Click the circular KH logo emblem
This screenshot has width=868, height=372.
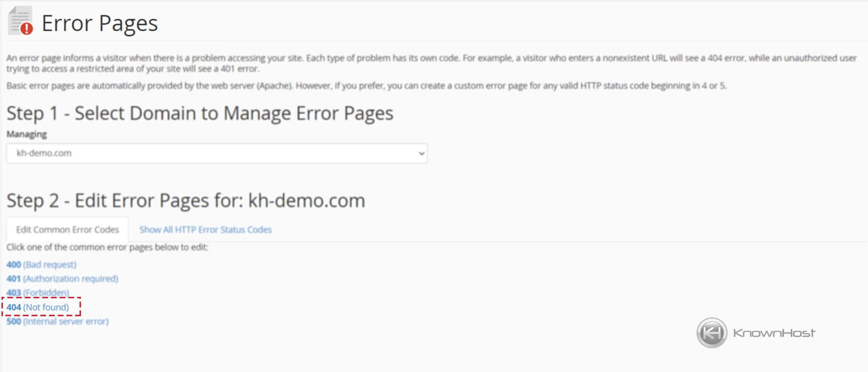[711, 333]
